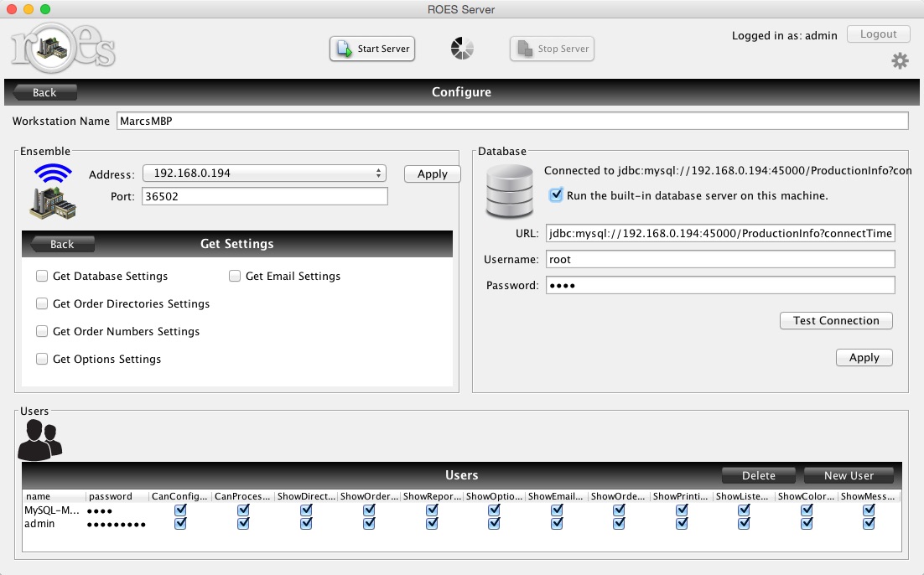Open settings via the gear icon
Image resolution: width=924 pixels, height=575 pixels.
coord(900,60)
